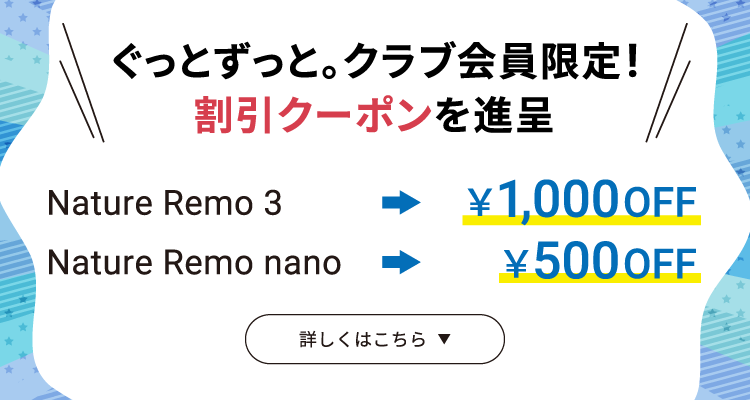Click the right decorative slash lines

(x=668, y=81)
